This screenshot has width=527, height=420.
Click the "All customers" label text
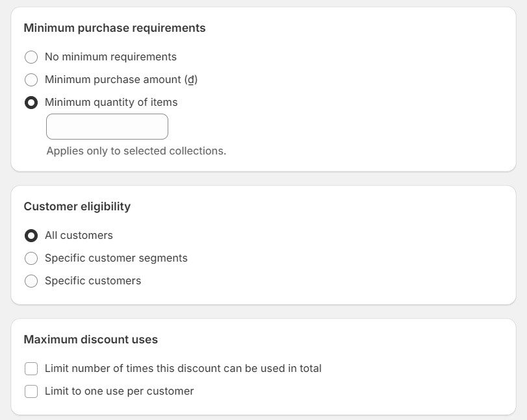point(79,236)
